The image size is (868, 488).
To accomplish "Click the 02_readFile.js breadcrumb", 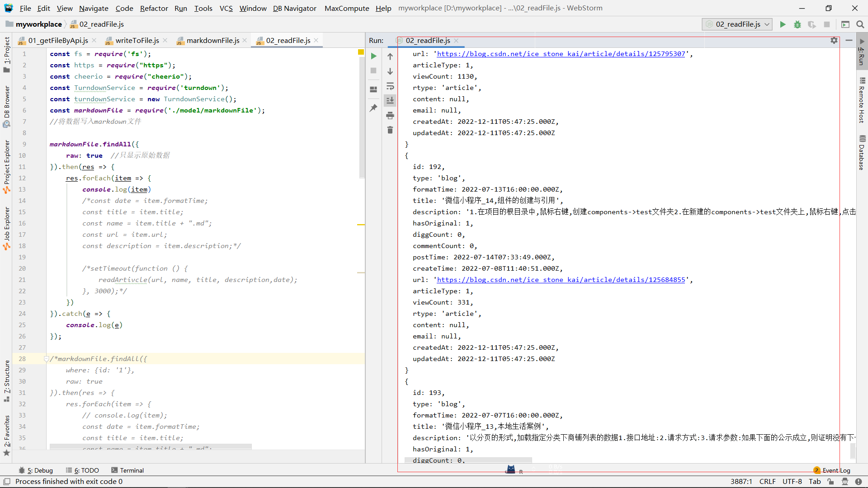I will 97,24.
